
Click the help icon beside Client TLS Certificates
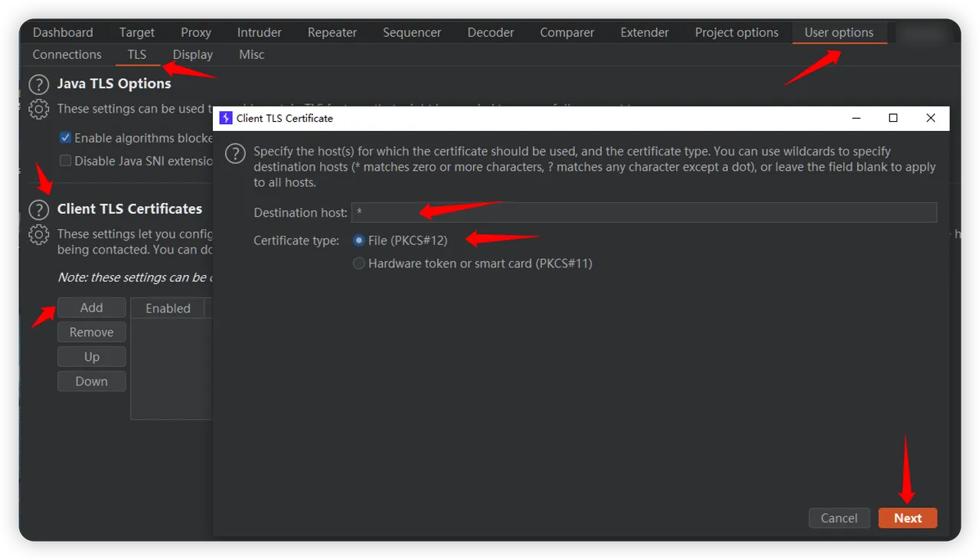38,210
